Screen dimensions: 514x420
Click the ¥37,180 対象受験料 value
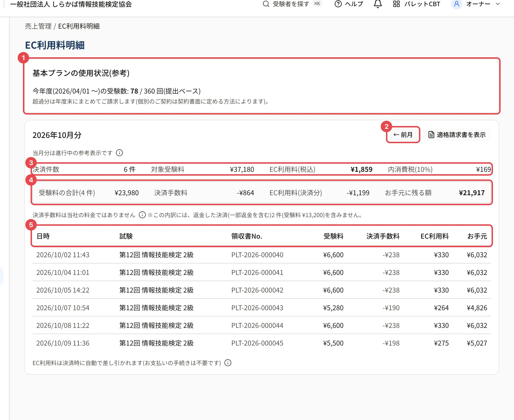coord(242,169)
